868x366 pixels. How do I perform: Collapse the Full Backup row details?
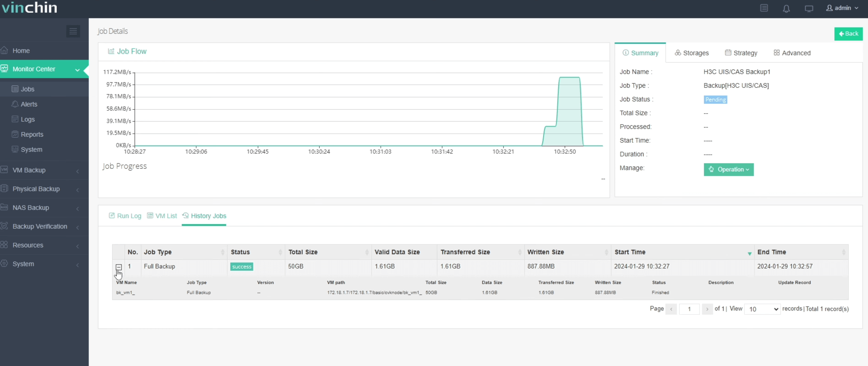[119, 267]
